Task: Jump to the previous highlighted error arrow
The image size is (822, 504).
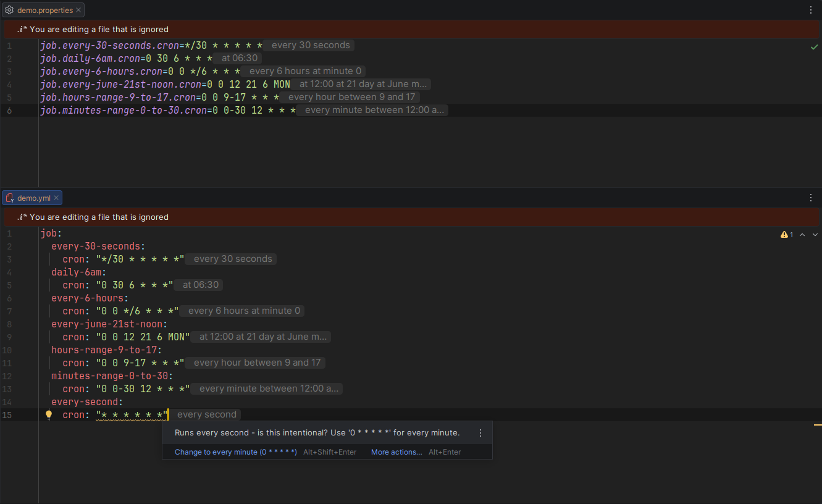Action: coord(802,235)
